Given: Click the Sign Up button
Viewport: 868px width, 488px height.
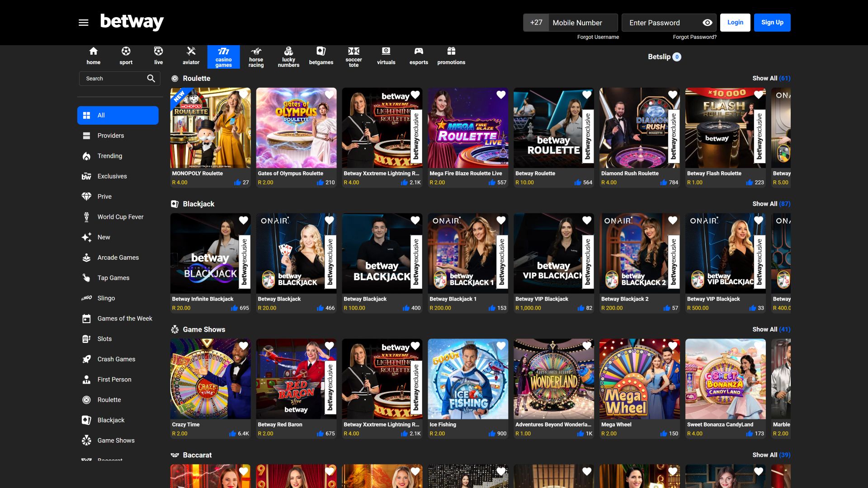Looking at the screenshot, I should click(x=772, y=23).
